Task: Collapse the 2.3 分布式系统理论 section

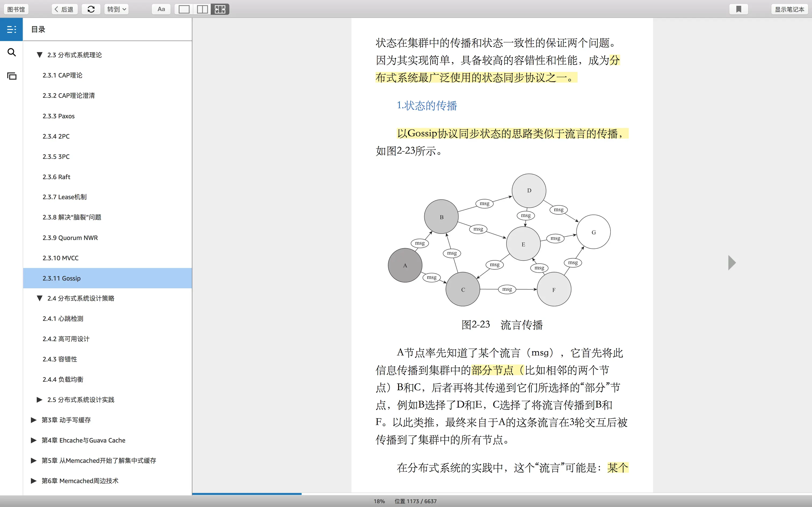Action: [39, 55]
